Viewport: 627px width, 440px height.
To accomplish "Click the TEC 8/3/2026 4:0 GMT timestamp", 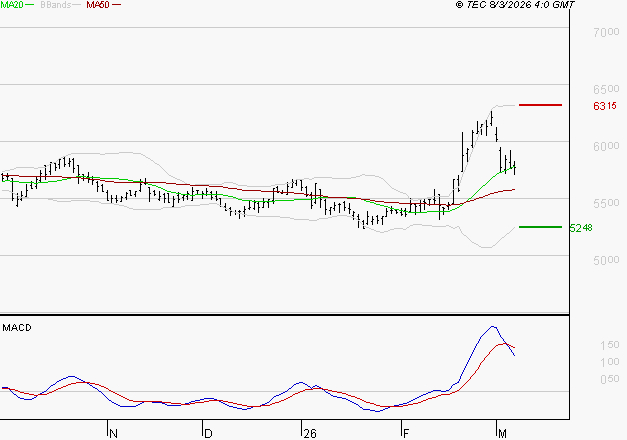I will 515,5.
